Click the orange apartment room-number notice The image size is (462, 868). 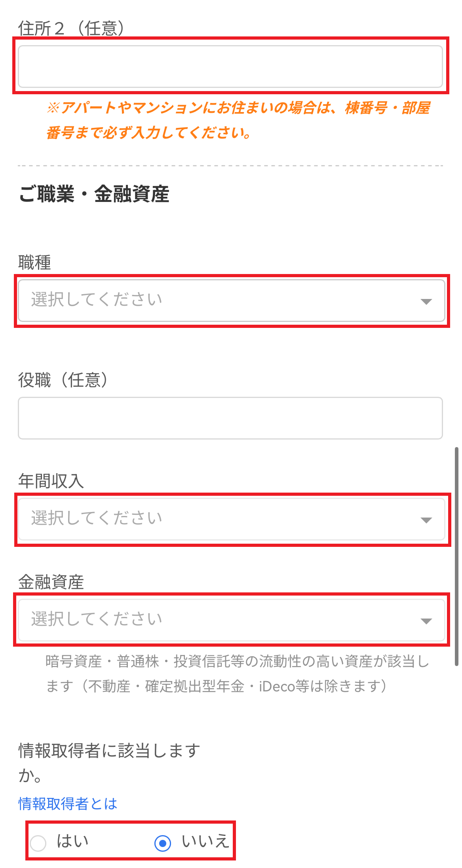pos(238,120)
